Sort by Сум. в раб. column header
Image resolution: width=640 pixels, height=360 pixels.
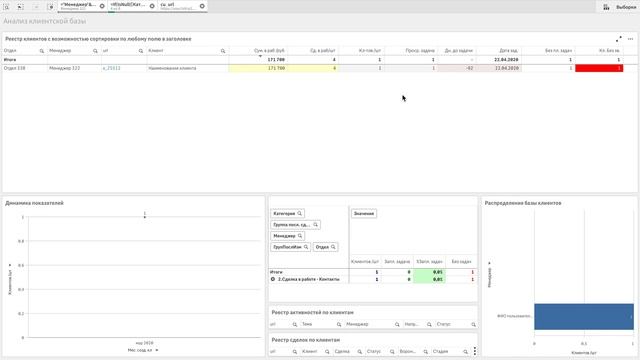click(x=269, y=51)
